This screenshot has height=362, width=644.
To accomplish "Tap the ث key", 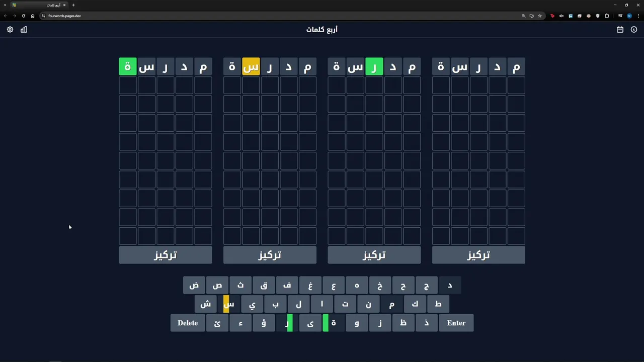I will coord(240,286).
